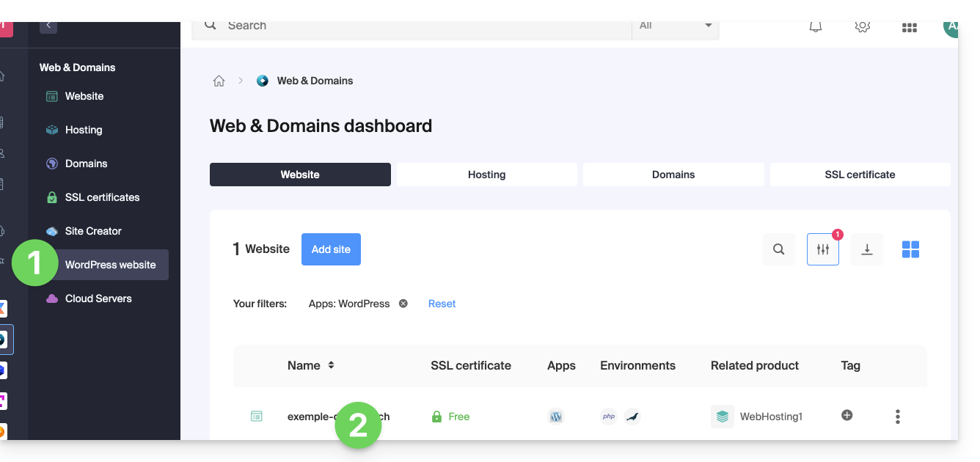
Task: Open settings gear in top bar
Action: click(862, 27)
